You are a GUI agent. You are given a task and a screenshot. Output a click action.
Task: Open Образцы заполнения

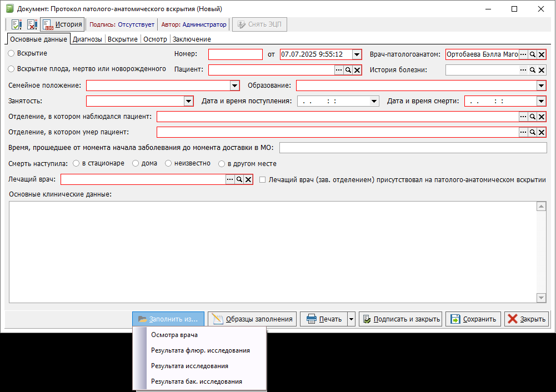pyautogui.click(x=252, y=319)
